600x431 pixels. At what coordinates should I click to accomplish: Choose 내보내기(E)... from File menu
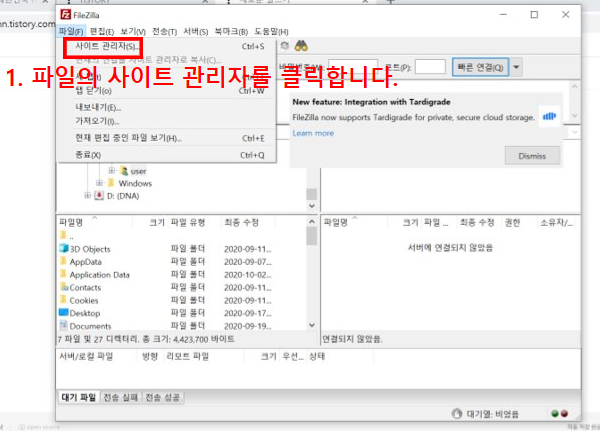pos(168,108)
